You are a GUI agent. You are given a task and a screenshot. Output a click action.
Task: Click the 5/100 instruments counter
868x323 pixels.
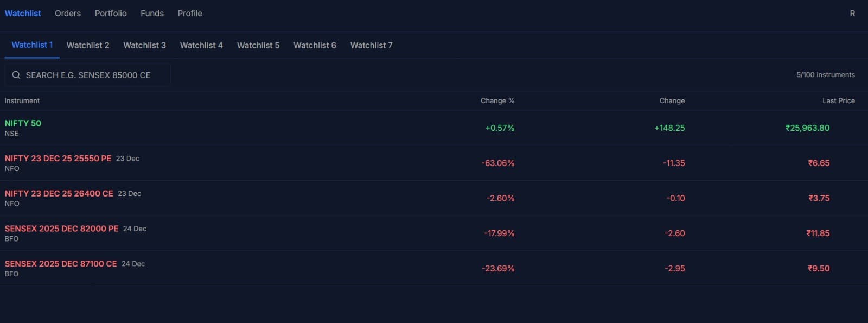(825, 74)
